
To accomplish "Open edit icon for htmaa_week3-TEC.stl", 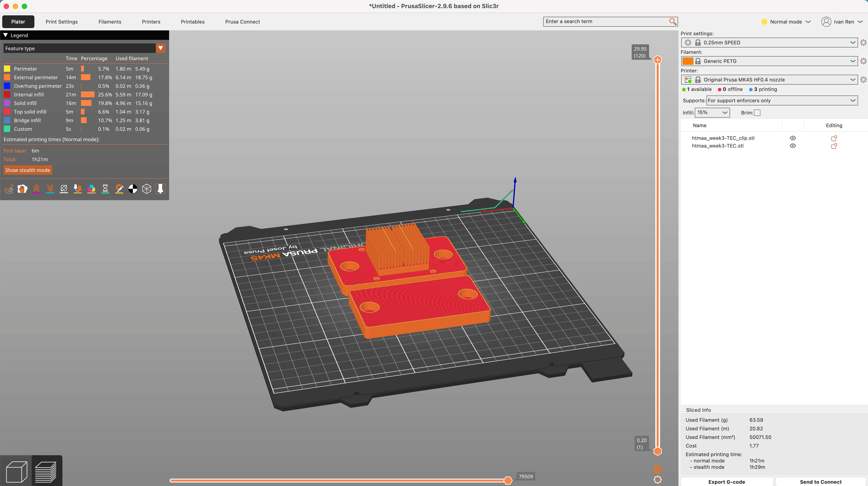I will pyautogui.click(x=834, y=146).
